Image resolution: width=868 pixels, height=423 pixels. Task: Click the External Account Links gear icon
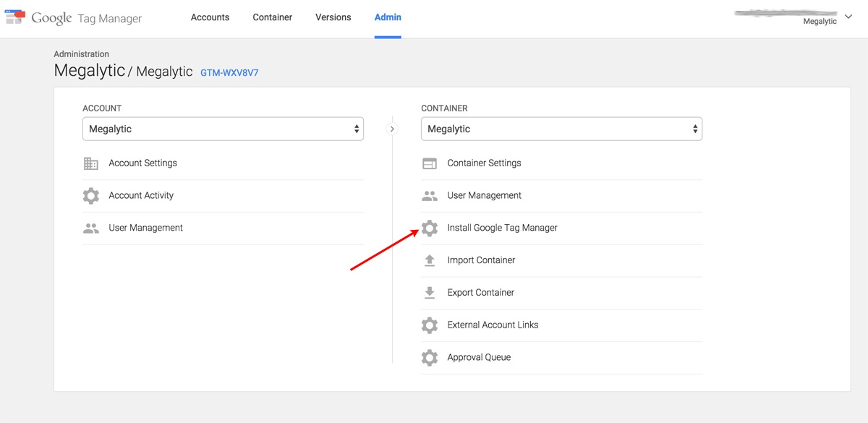coord(430,325)
